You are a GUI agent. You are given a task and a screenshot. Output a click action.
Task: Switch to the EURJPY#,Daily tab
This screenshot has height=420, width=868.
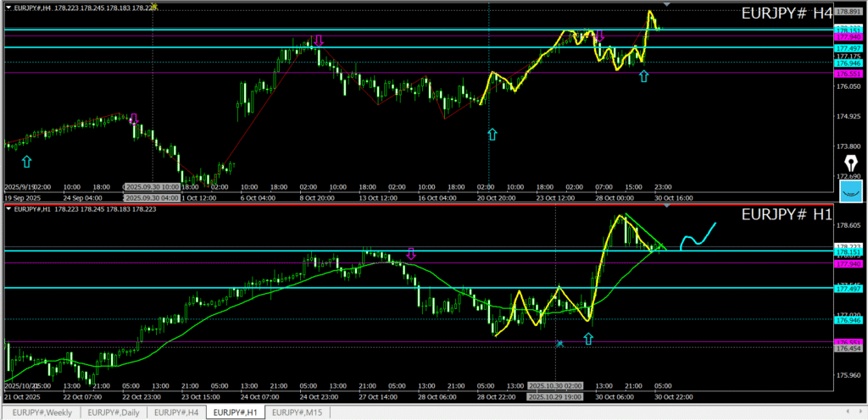click(114, 412)
